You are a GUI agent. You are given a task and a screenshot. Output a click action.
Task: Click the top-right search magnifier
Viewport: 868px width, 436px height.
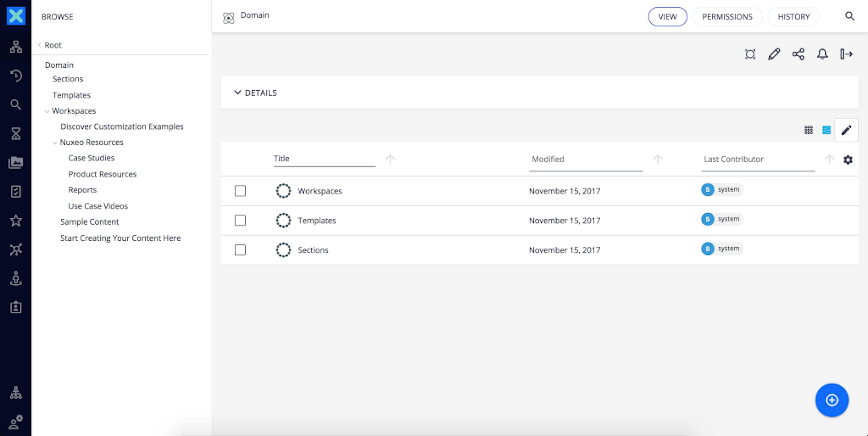point(849,16)
